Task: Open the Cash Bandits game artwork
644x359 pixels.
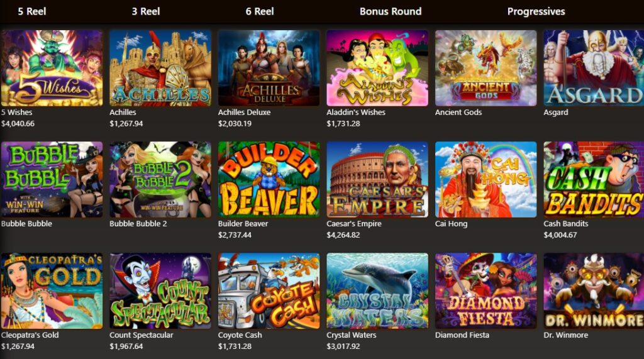Action: tap(594, 180)
